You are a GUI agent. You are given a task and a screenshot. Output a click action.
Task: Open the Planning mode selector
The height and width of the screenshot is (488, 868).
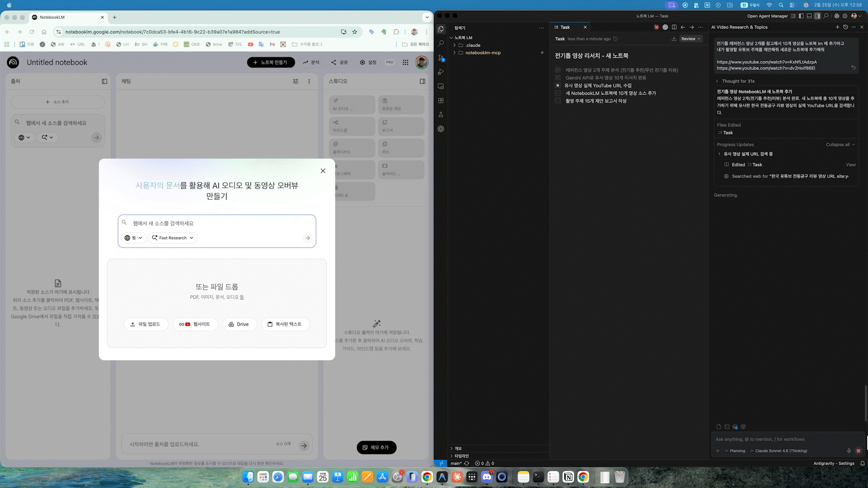click(x=735, y=450)
